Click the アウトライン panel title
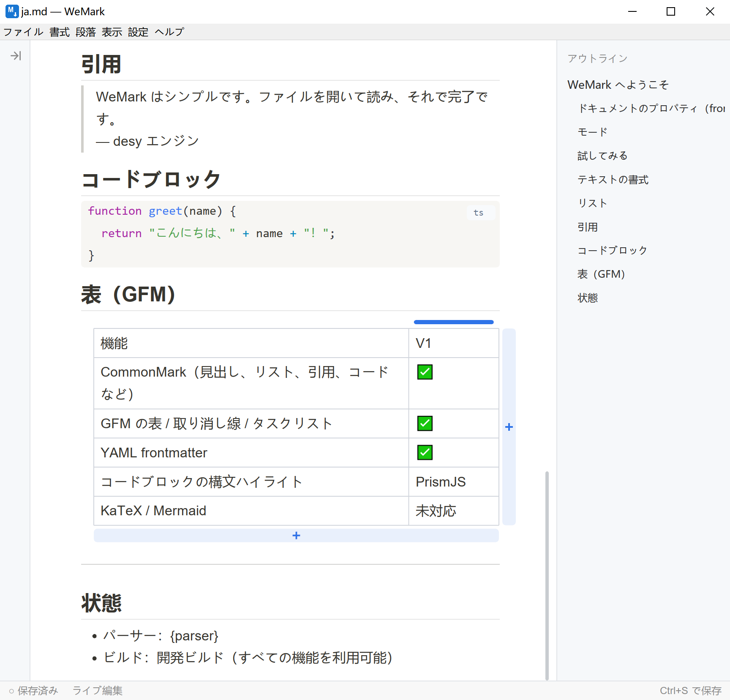Image resolution: width=730 pixels, height=700 pixels. point(597,58)
